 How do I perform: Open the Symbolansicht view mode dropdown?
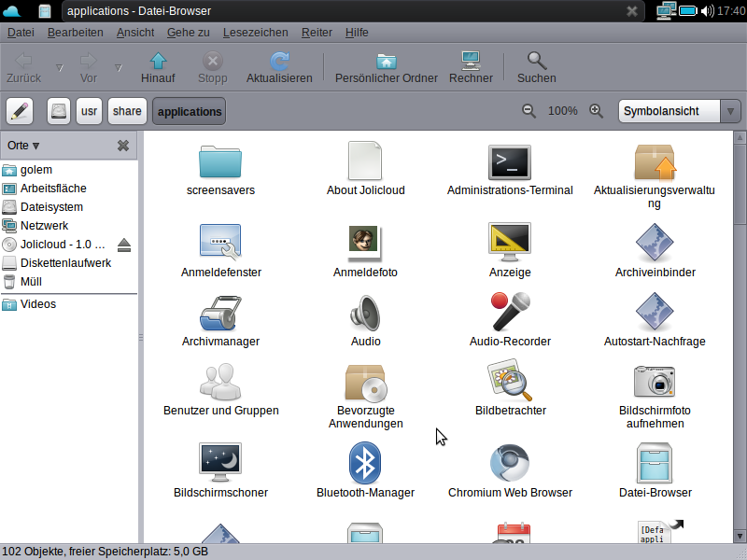tap(680, 111)
